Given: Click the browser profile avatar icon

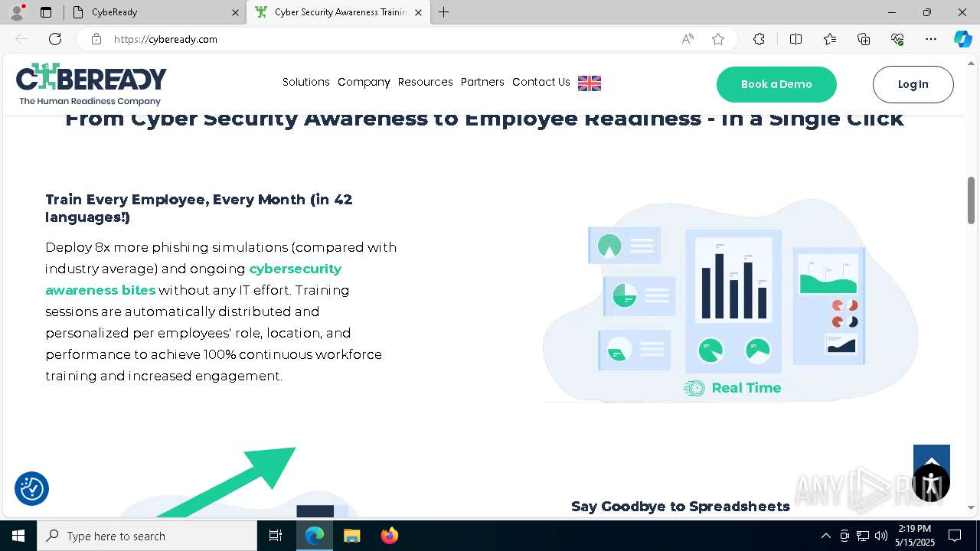Looking at the screenshot, I should tap(17, 12).
